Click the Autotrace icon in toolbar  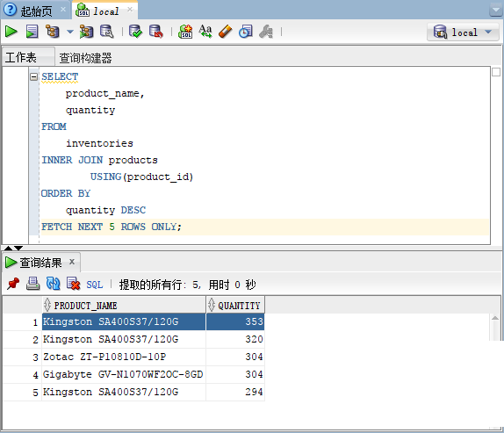[86, 32]
